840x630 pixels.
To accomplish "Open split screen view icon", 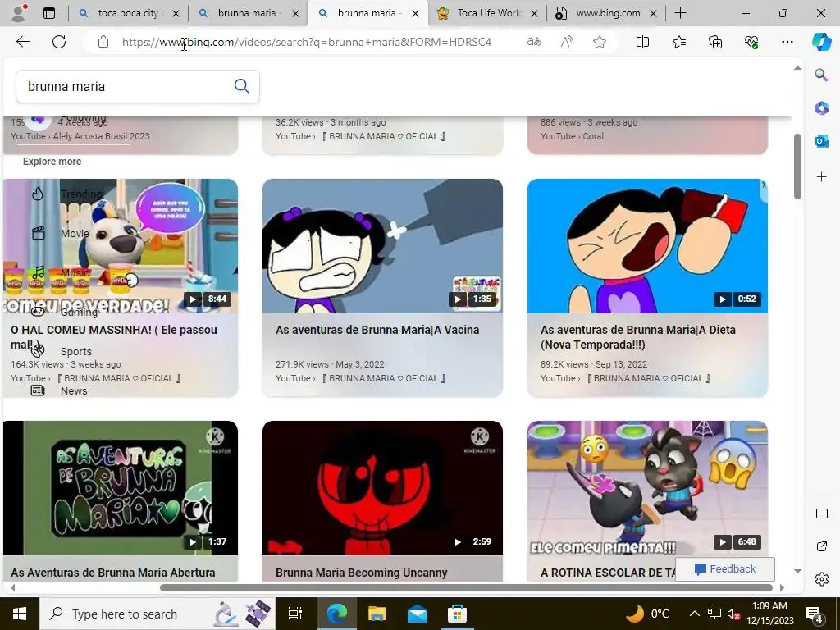I will click(x=642, y=42).
